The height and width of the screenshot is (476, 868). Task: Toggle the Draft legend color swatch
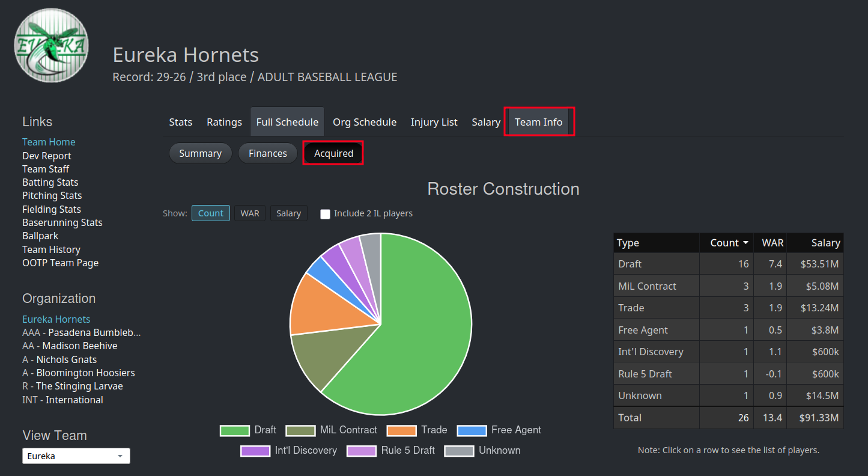coord(234,430)
